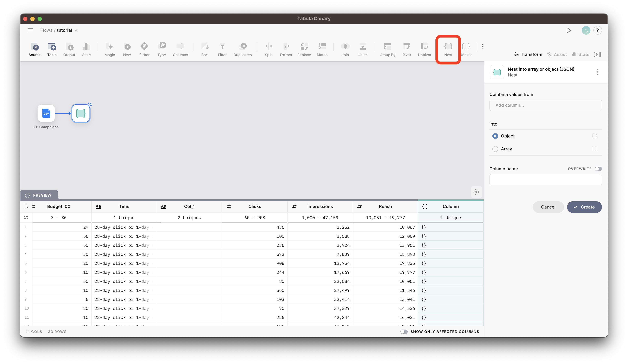Open Nest panel three-dot menu

(x=597, y=72)
